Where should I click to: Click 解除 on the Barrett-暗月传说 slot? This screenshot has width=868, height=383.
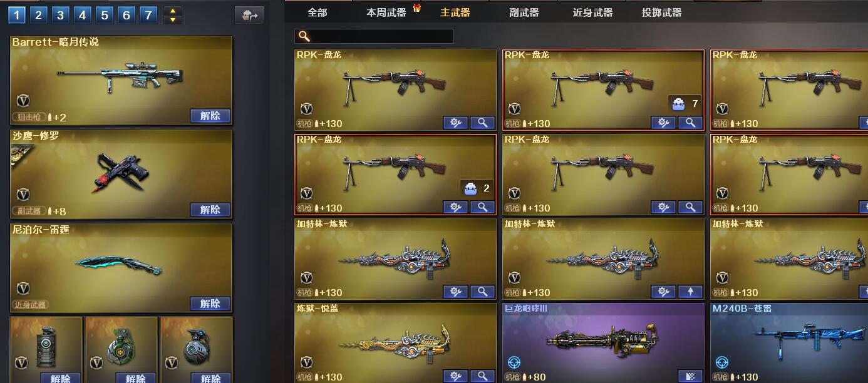click(210, 116)
